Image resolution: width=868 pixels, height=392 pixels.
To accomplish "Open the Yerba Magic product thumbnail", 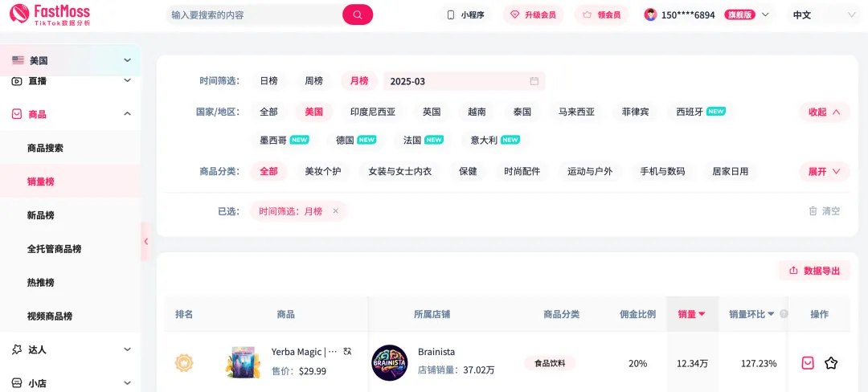I will point(243,363).
